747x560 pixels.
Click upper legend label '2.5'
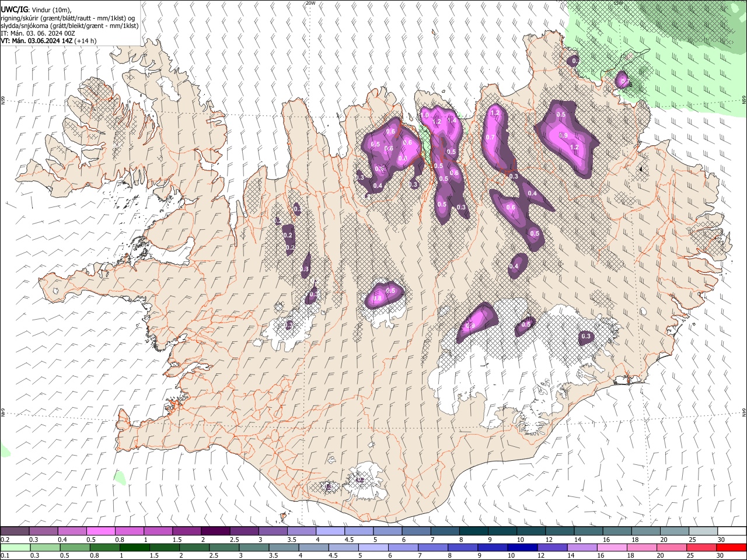tap(234, 540)
